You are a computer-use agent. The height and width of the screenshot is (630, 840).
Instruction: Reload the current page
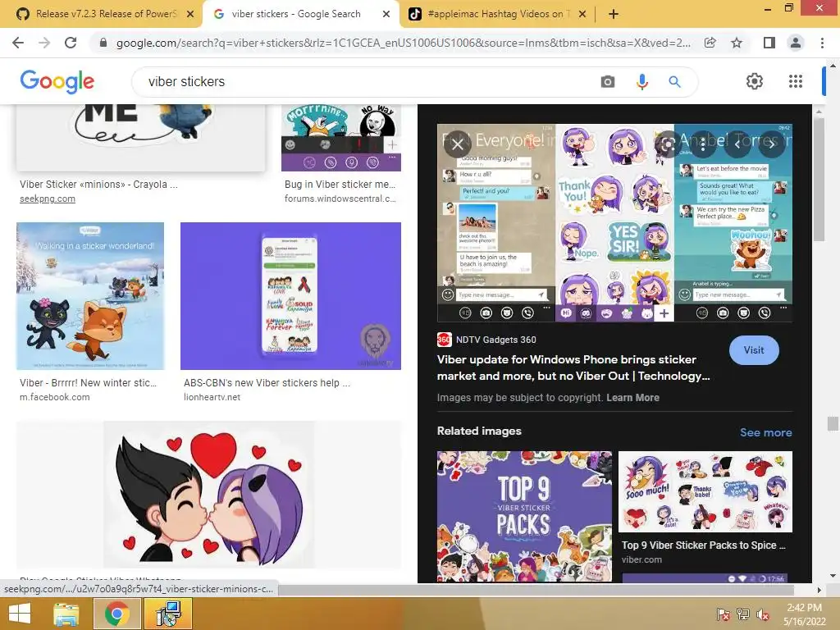(71, 43)
